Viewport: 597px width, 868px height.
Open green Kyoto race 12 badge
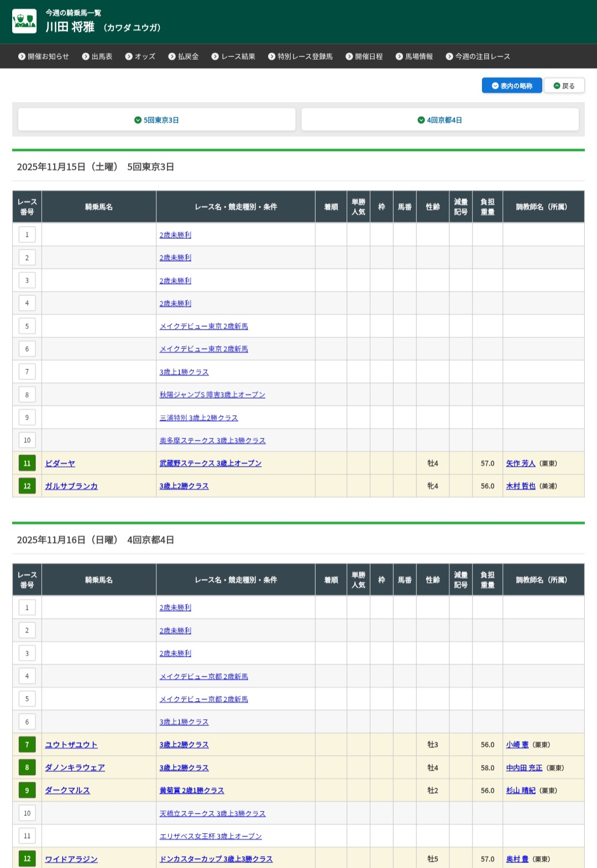coord(27,859)
